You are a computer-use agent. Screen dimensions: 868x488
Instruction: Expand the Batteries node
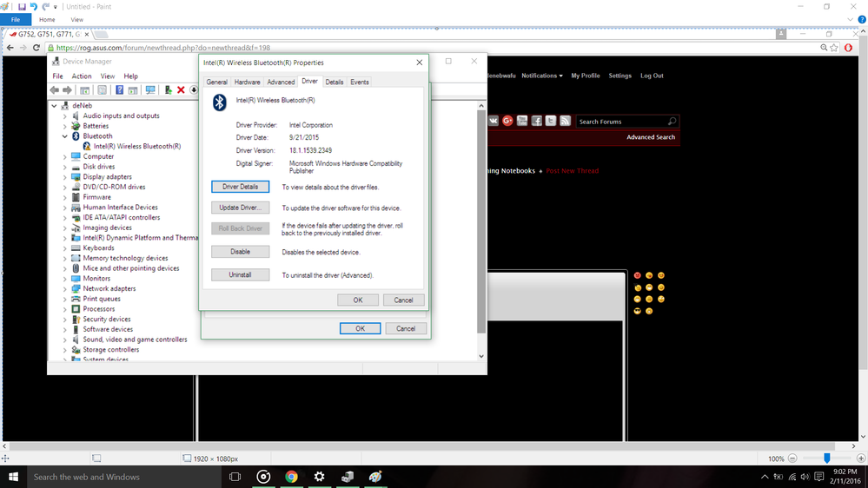[x=65, y=126]
